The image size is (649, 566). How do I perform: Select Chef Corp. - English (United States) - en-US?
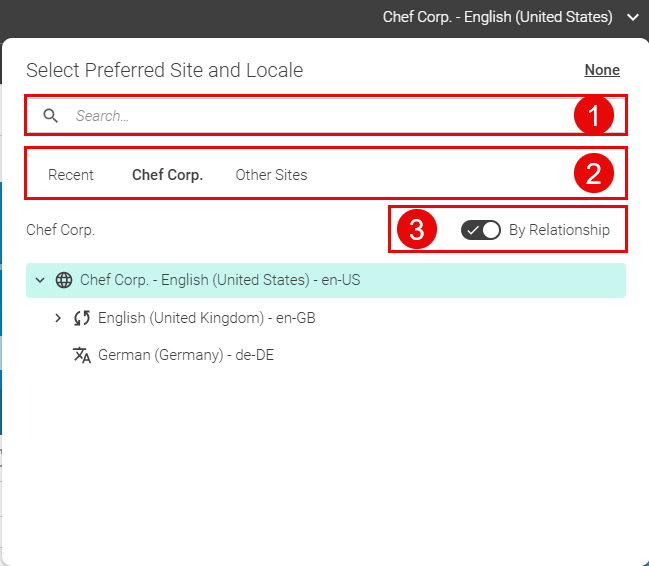tap(326, 280)
